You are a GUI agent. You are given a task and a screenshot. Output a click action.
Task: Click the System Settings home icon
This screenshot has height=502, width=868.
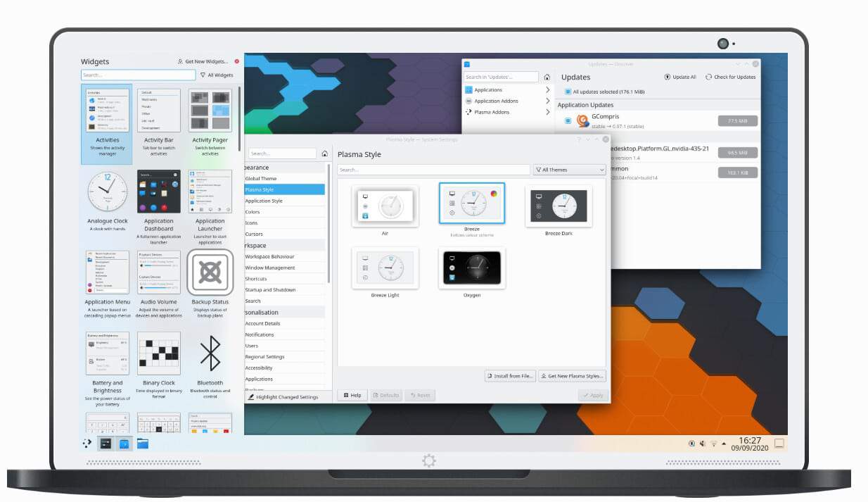tap(324, 153)
